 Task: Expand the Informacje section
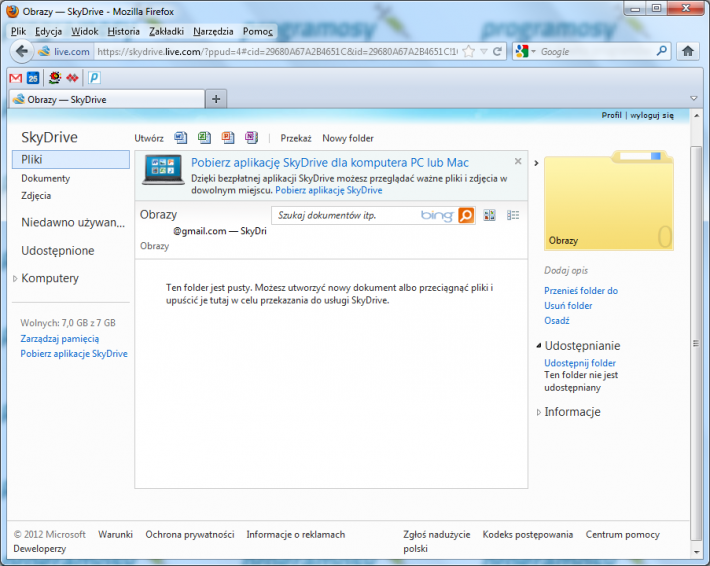pos(538,412)
